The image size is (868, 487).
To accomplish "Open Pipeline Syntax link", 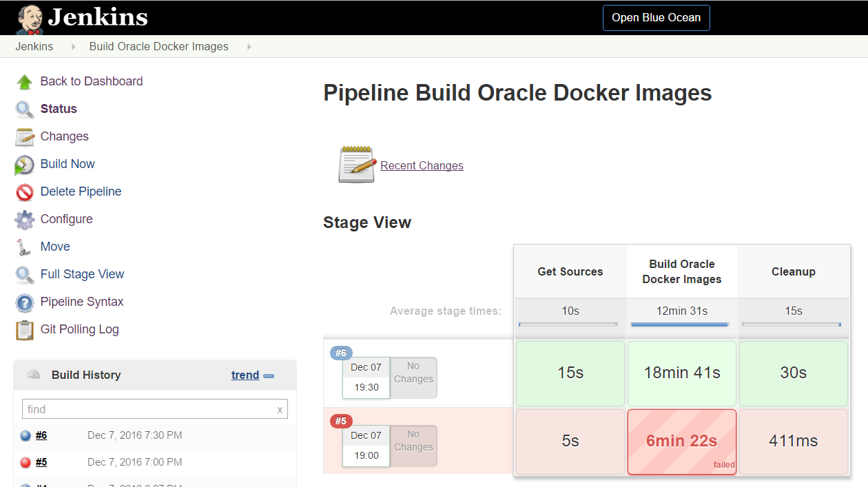I will pos(82,302).
